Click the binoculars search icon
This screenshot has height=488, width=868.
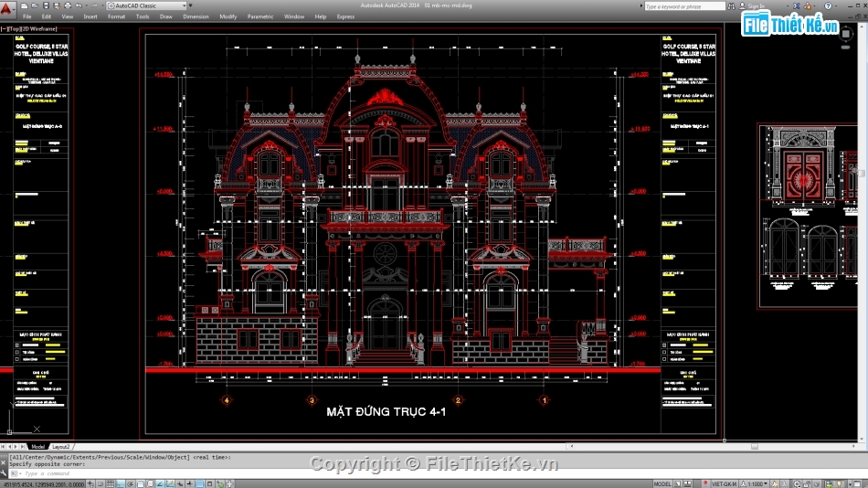point(731,6)
